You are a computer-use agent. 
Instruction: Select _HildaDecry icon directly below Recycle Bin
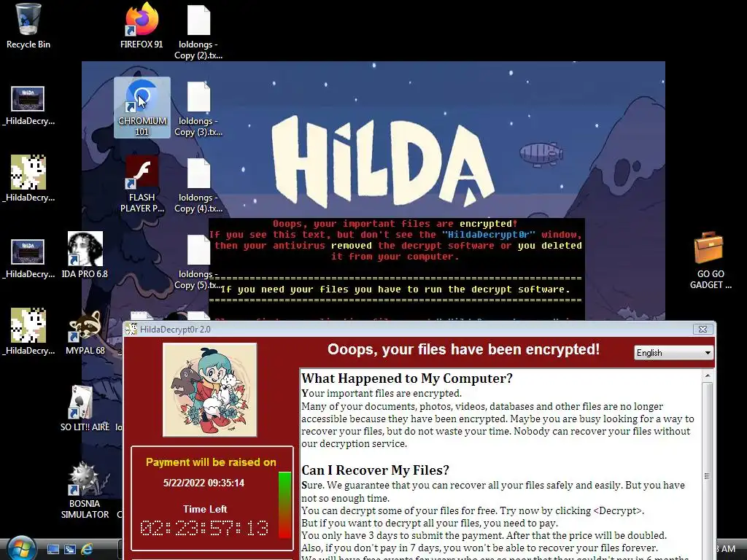pos(28,105)
